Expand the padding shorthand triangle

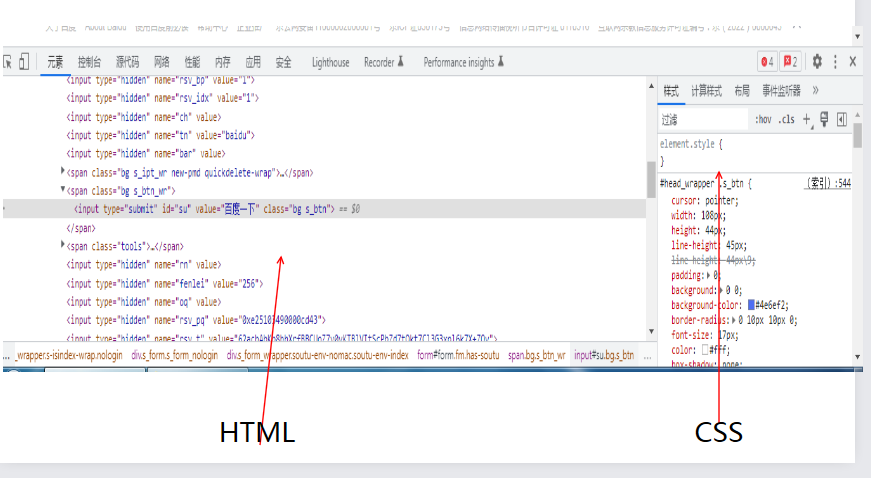click(x=708, y=275)
